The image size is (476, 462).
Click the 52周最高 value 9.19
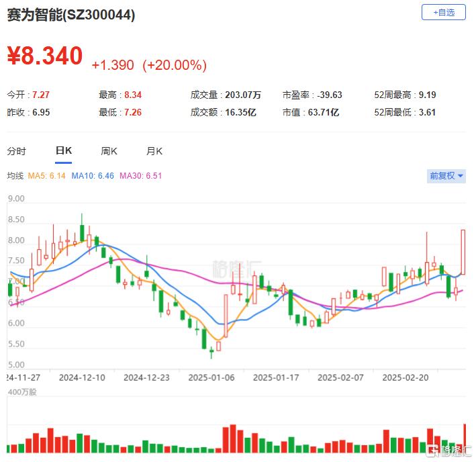427,95
